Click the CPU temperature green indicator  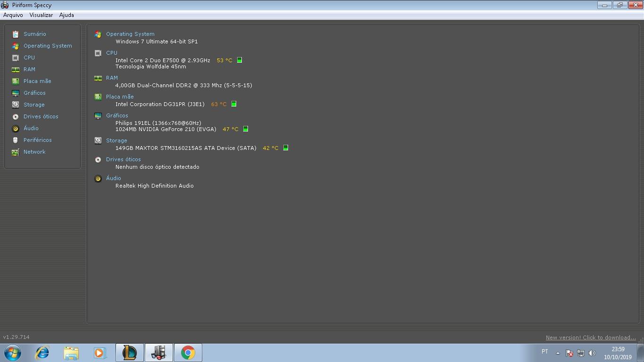tap(239, 60)
